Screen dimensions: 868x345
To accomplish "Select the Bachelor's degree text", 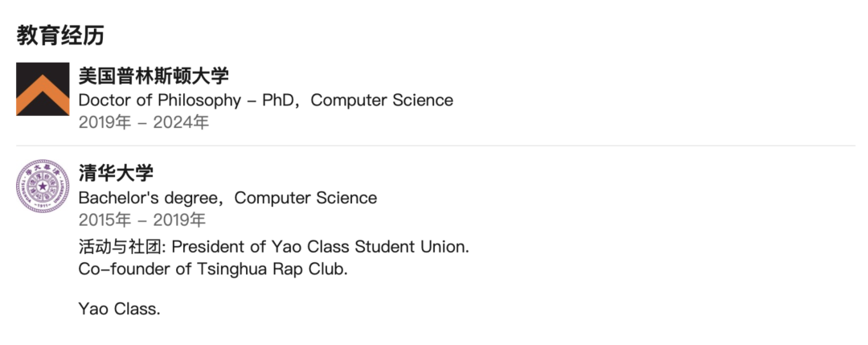I will pyautogui.click(x=149, y=198).
